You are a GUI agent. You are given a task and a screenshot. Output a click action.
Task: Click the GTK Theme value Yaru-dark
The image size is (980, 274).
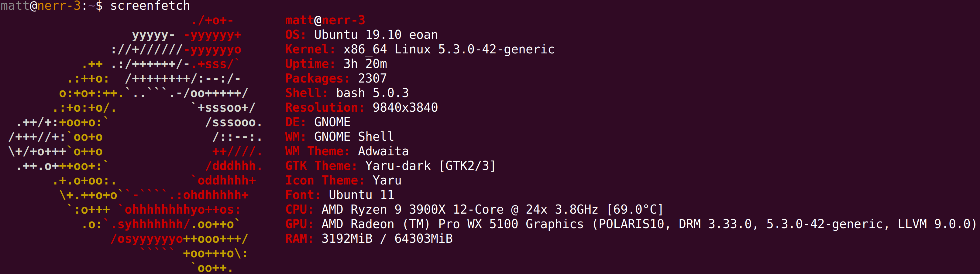click(398, 166)
